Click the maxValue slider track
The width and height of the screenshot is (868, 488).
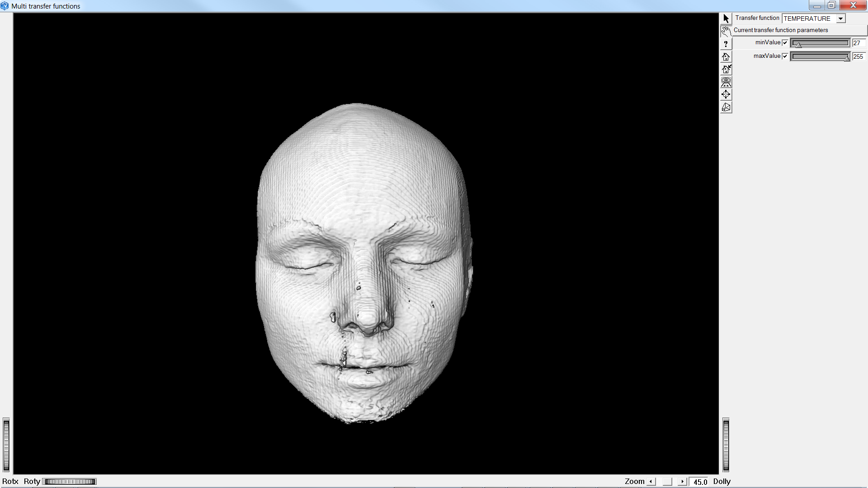820,56
